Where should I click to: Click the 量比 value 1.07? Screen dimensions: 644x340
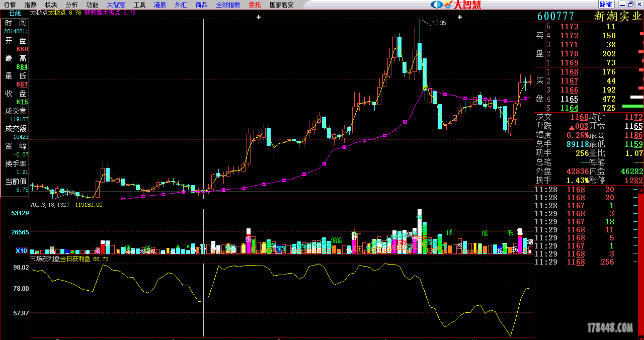[x=634, y=153]
